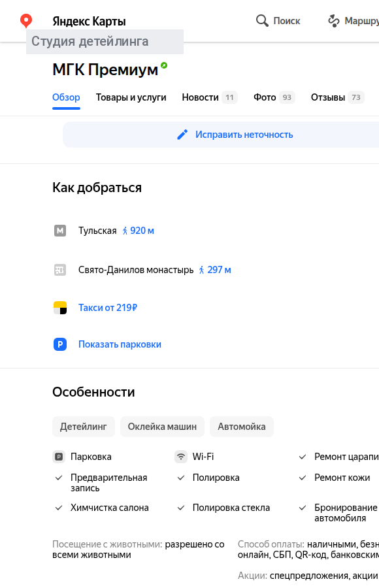Click the Свято-Данилов монастырь stop name
This screenshot has height=588, width=379.
tap(136, 270)
